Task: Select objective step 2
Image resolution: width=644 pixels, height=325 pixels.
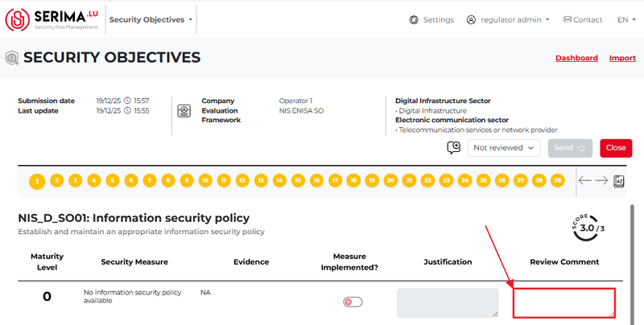Action: [56, 180]
